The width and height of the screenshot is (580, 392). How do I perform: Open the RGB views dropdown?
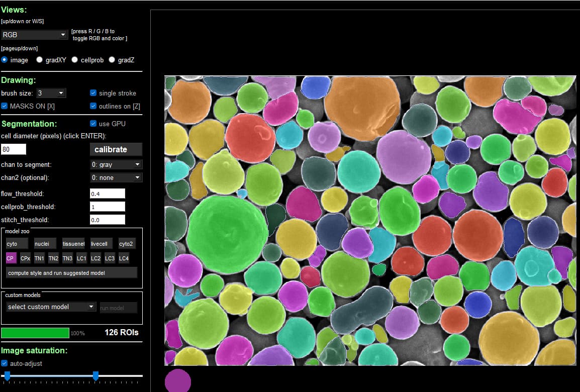coord(34,35)
